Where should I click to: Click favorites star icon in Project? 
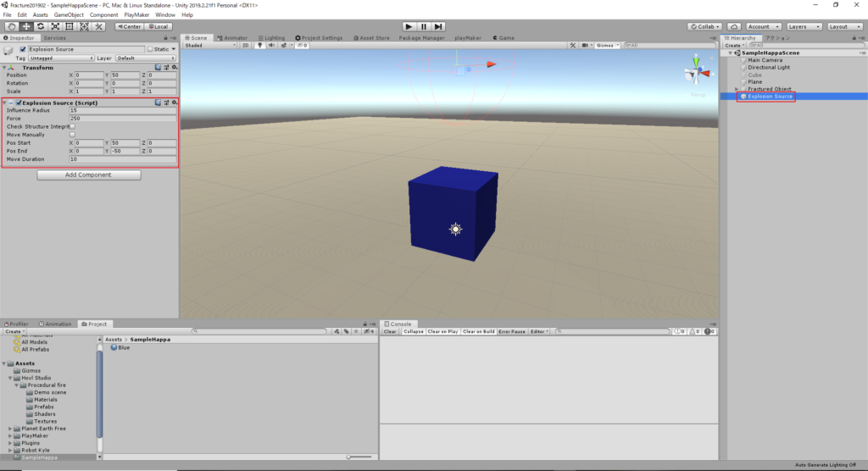click(x=356, y=331)
